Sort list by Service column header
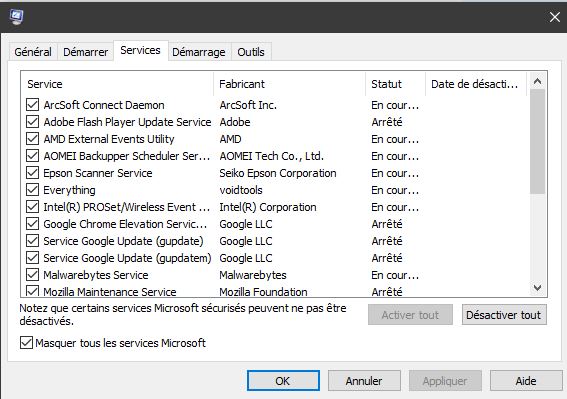Screen dimensions: 567x399 pyautogui.click(x=117, y=84)
